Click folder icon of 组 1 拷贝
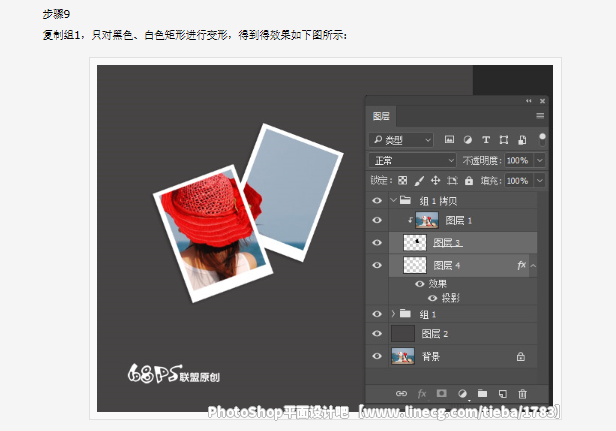Image resolution: width=616 pixels, height=431 pixels. click(x=405, y=200)
